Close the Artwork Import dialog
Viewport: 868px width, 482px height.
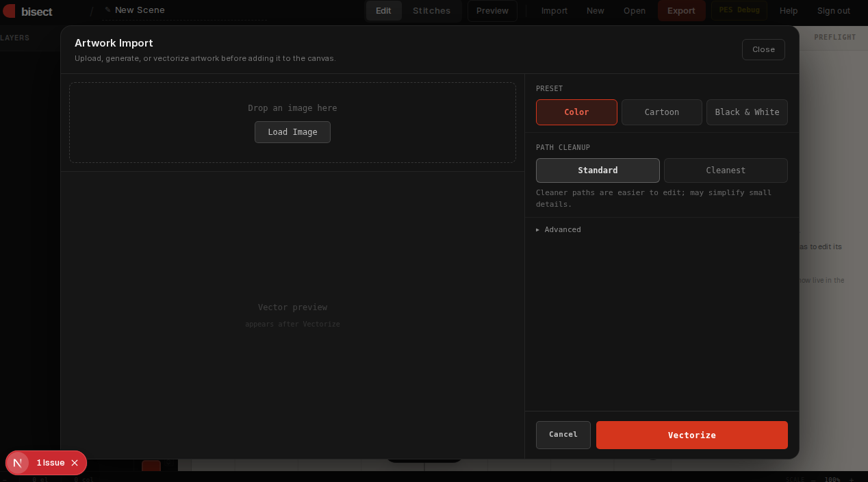click(763, 49)
